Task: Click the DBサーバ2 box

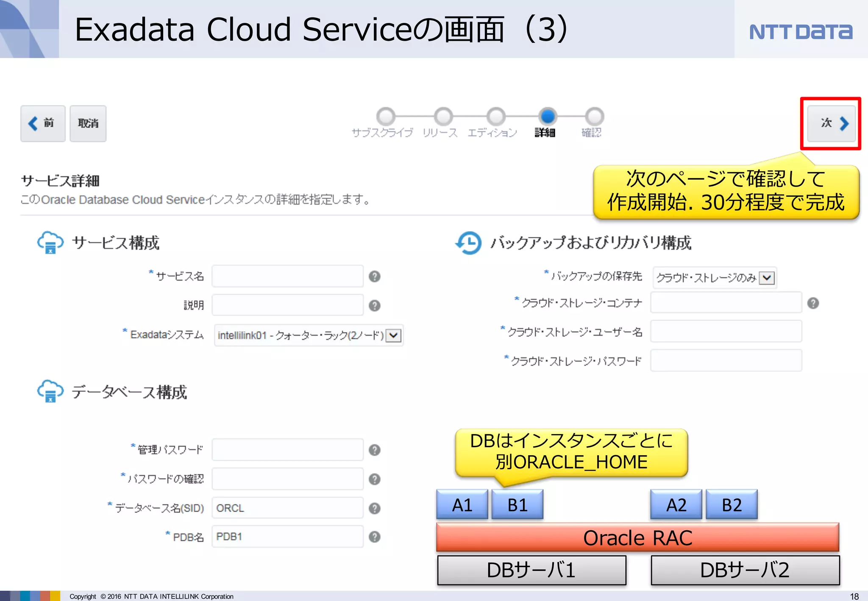Action: [745, 570]
